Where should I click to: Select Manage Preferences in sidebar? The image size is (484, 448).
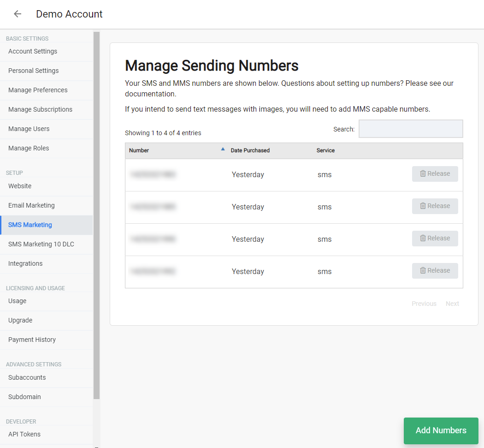point(46,90)
